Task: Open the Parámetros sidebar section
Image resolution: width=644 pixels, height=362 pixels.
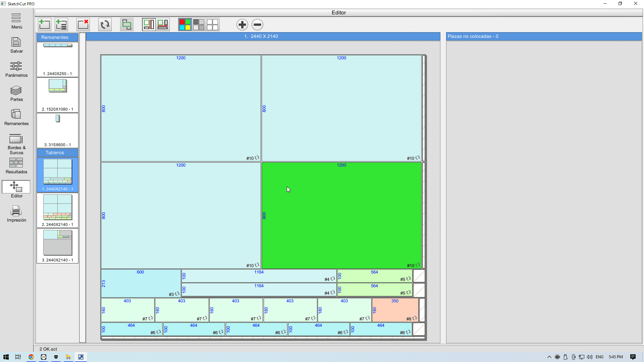Action: pos(16,69)
